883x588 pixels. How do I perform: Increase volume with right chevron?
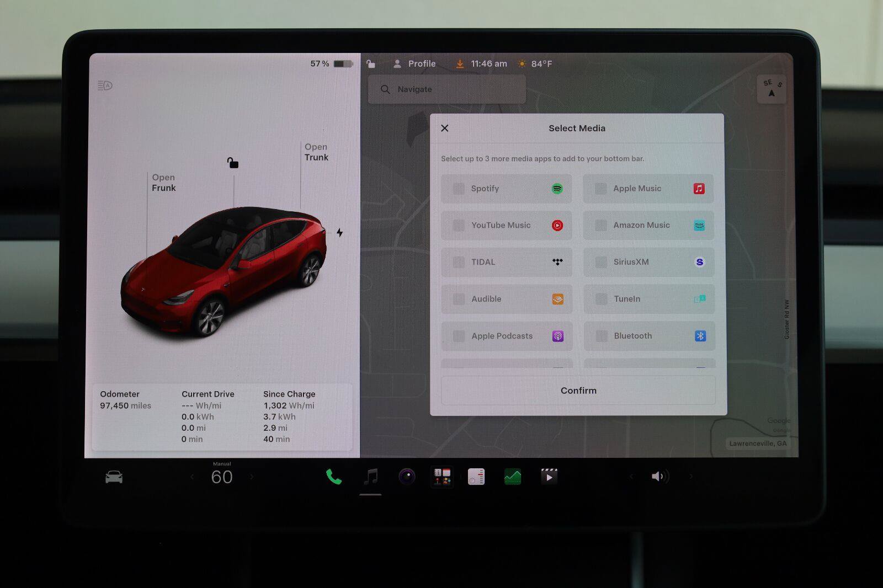click(x=690, y=476)
